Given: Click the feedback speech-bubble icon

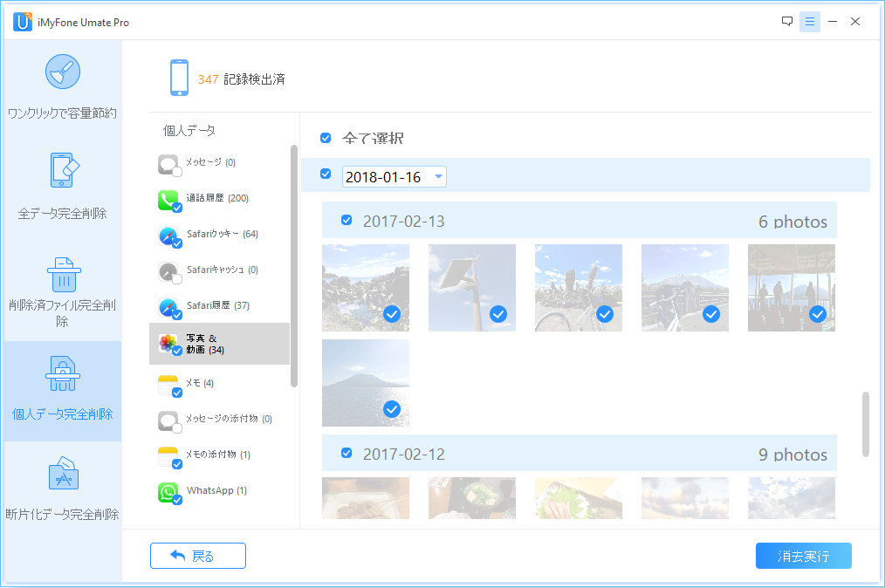Looking at the screenshot, I should point(787,21).
